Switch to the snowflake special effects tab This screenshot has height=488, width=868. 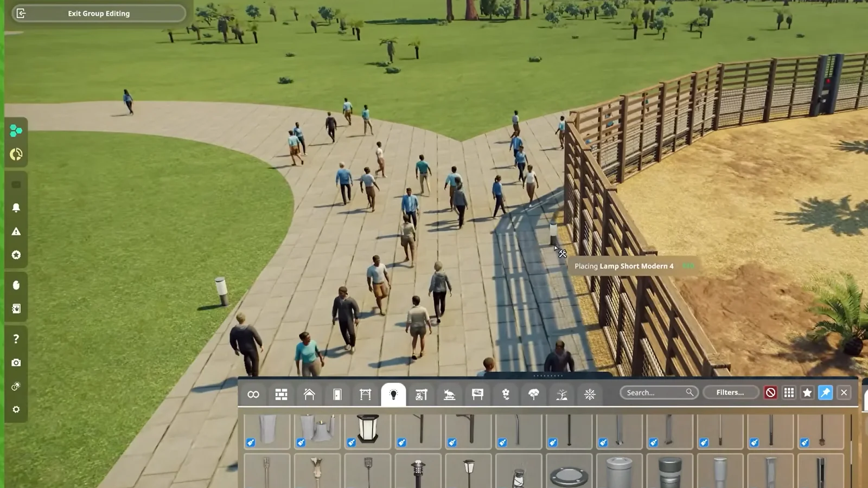[590, 394]
